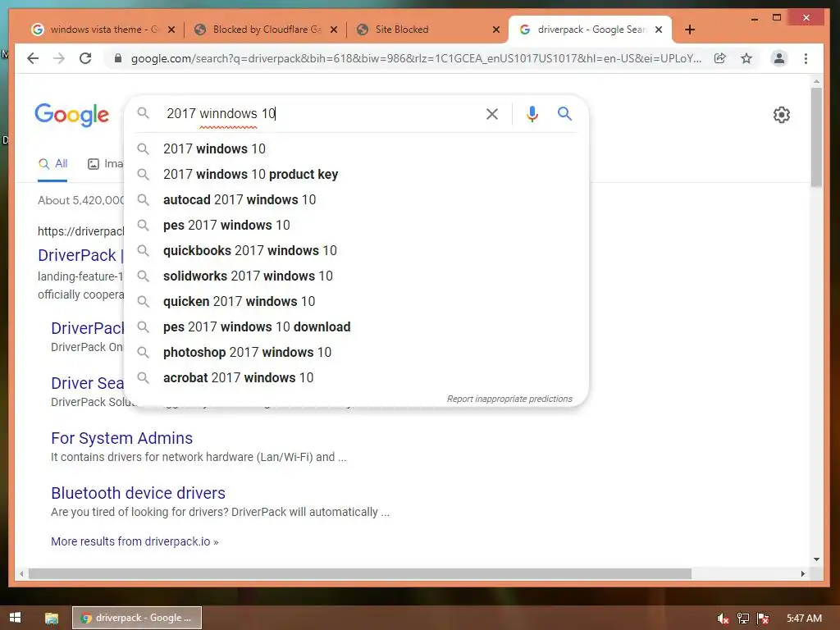Click the Google logo
Image resolution: width=840 pixels, height=630 pixels.
72,115
